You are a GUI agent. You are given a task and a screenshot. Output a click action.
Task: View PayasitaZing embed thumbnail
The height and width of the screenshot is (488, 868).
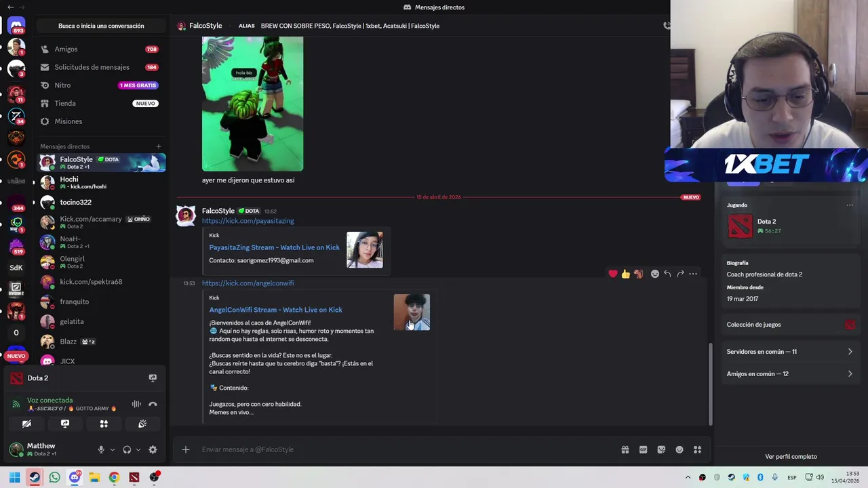pos(365,250)
